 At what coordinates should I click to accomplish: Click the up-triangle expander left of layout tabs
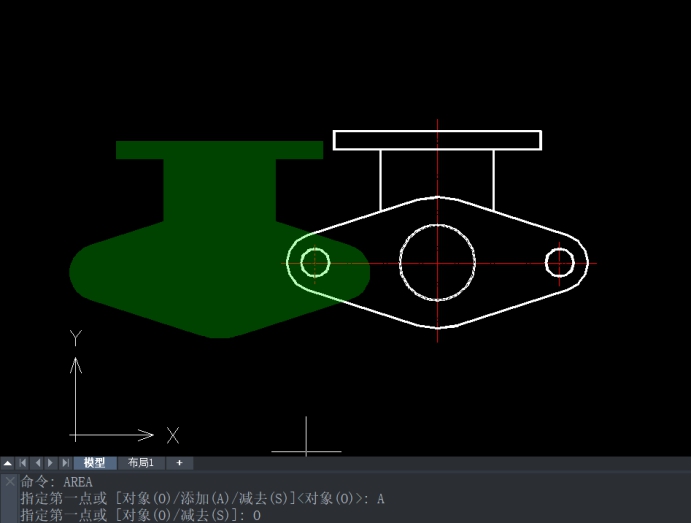click(8, 463)
